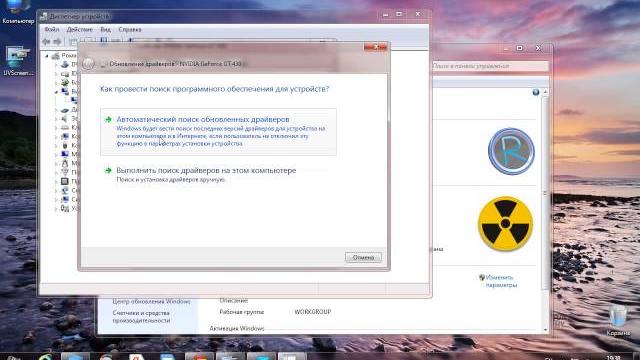
Task: Click the Back arrow in Device Manager toolbar
Action: coord(46,41)
